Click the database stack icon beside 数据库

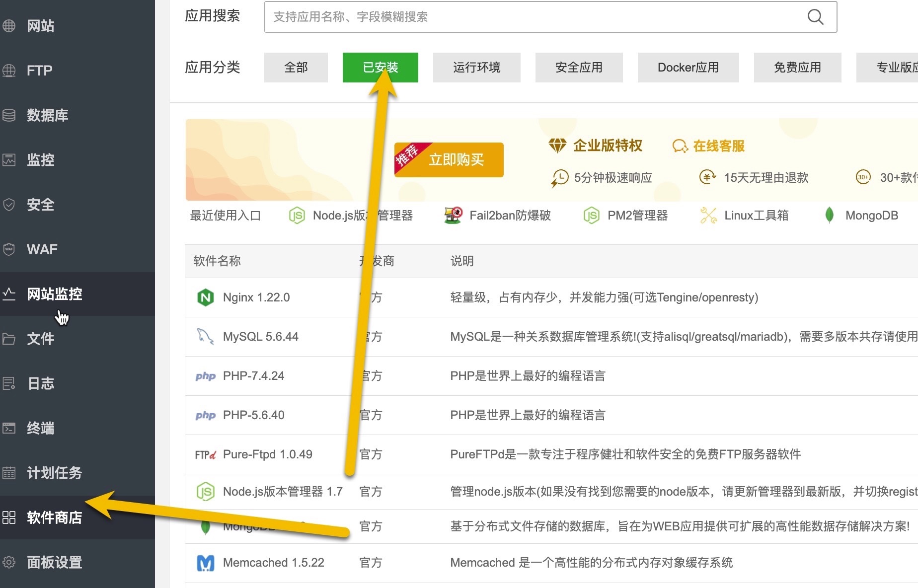coord(9,115)
